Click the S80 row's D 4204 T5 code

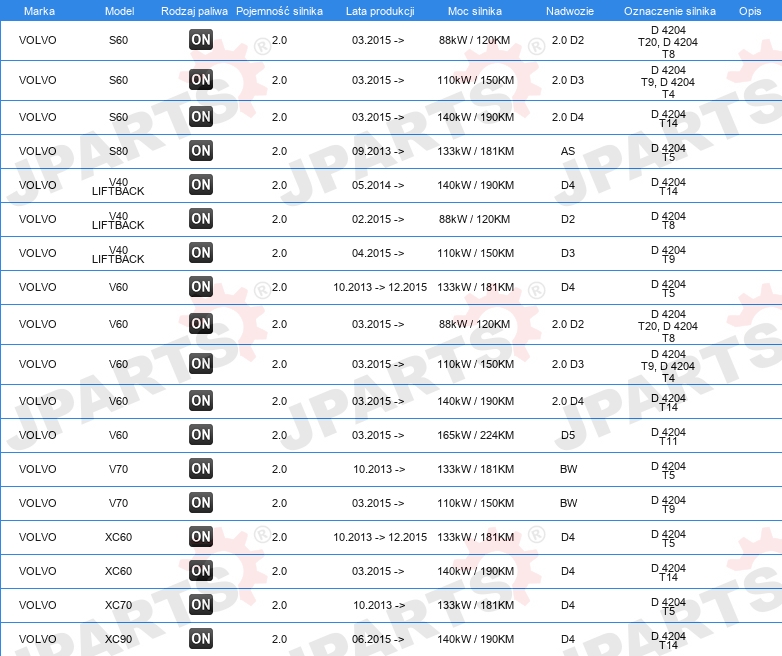point(668,153)
